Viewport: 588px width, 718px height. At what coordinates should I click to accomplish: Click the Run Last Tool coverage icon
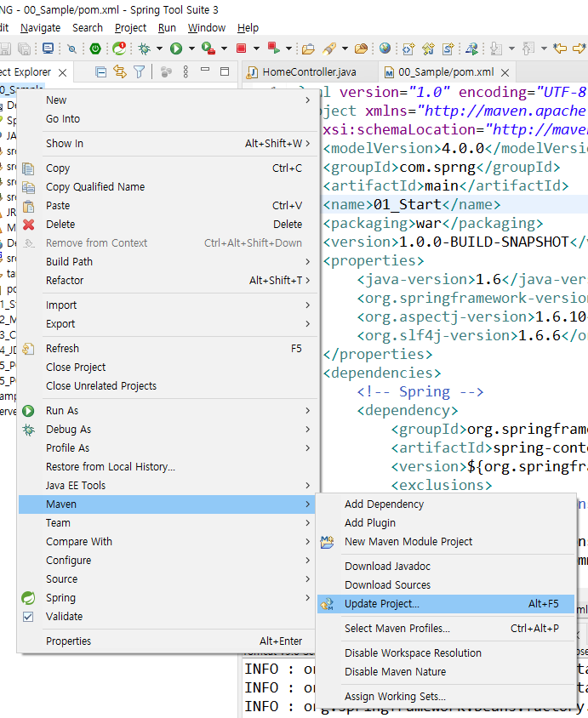coord(208,48)
